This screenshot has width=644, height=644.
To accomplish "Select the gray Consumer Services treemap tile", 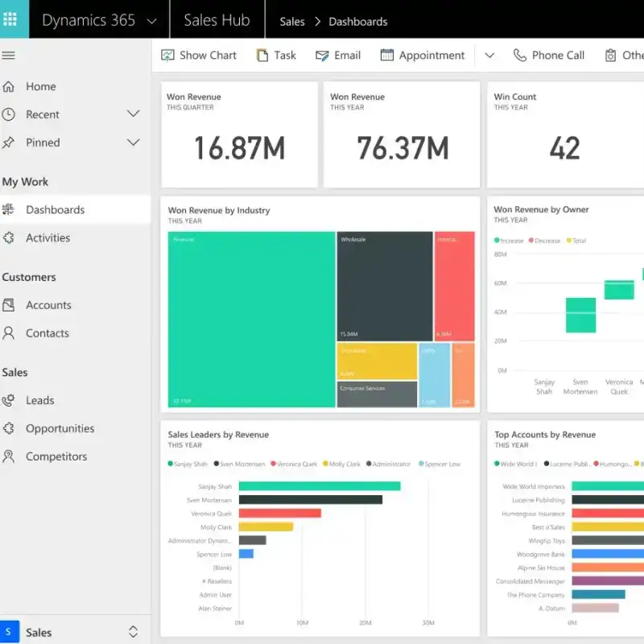I will (x=377, y=394).
